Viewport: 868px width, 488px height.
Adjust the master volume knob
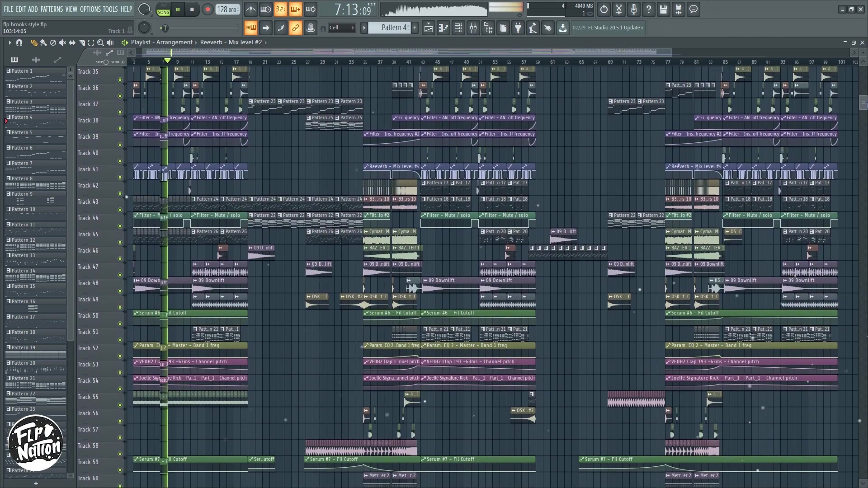[144, 9]
